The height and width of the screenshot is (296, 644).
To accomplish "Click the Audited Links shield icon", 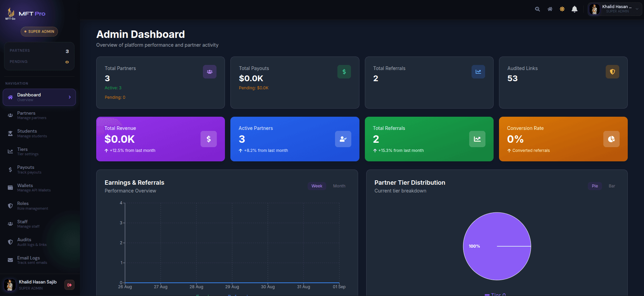I will (x=612, y=72).
